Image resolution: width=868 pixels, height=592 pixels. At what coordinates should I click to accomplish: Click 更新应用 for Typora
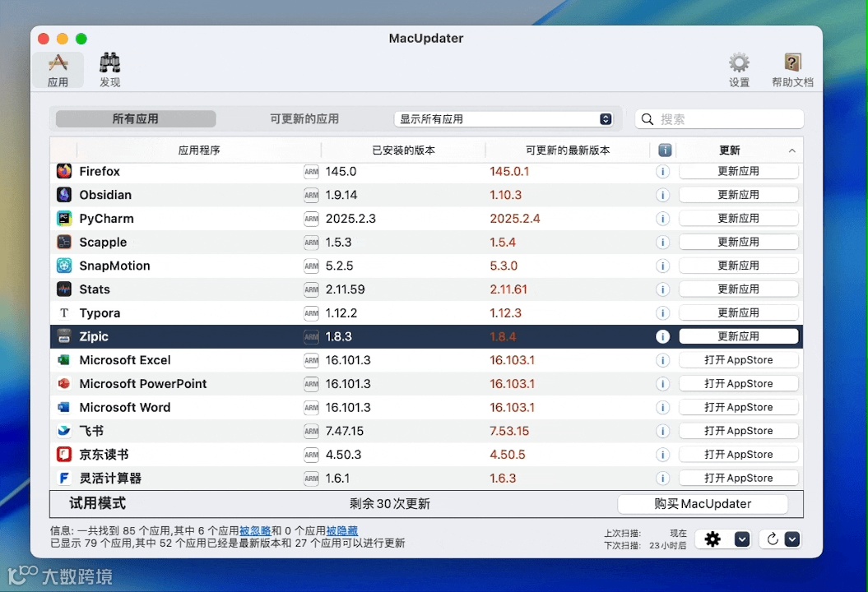(x=739, y=313)
